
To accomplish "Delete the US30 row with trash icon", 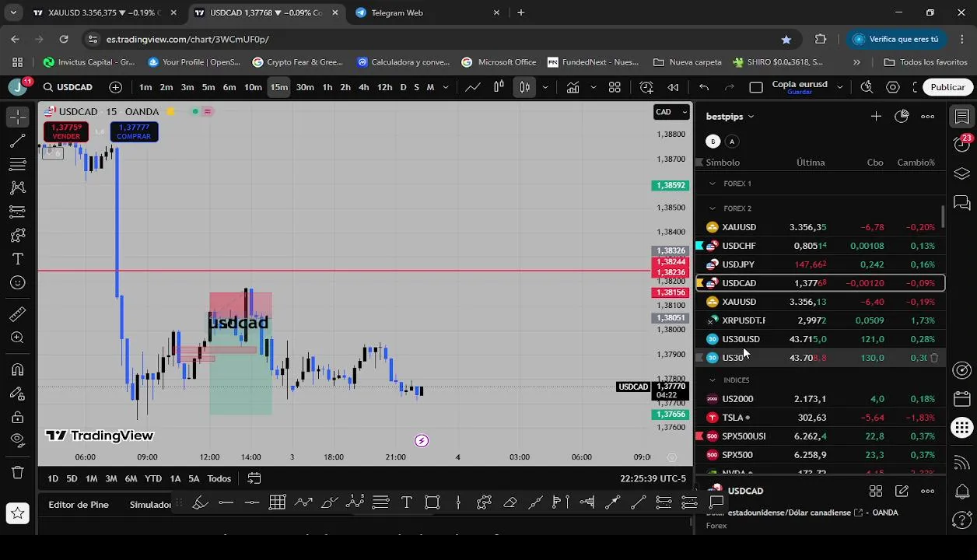I will point(934,358).
